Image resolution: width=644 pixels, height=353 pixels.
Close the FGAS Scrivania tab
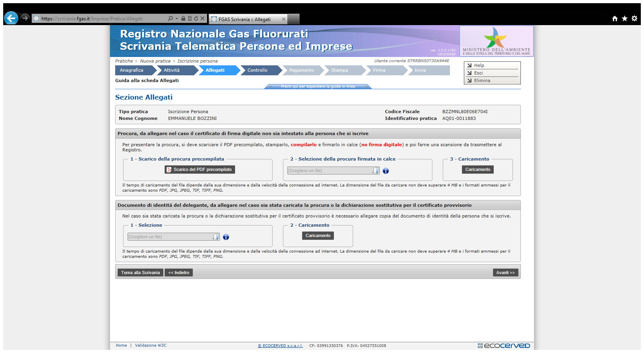pyautogui.click(x=284, y=19)
